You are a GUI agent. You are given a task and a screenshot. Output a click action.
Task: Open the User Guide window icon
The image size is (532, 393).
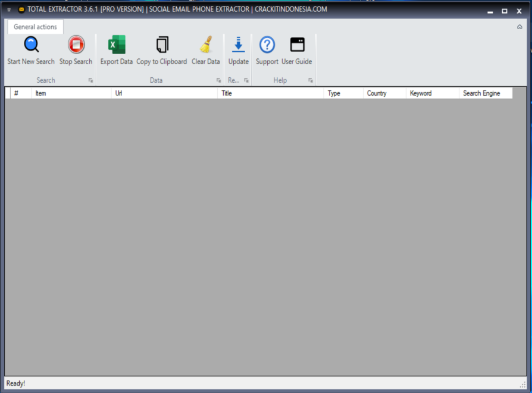pyautogui.click(x=296, y=51)
